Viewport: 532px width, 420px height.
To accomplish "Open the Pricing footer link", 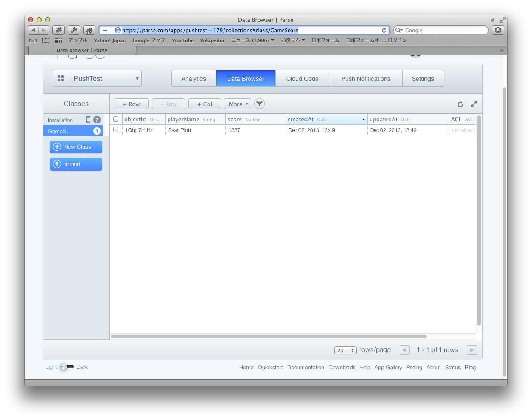I will pyautogui.click(x=414, y=368).
